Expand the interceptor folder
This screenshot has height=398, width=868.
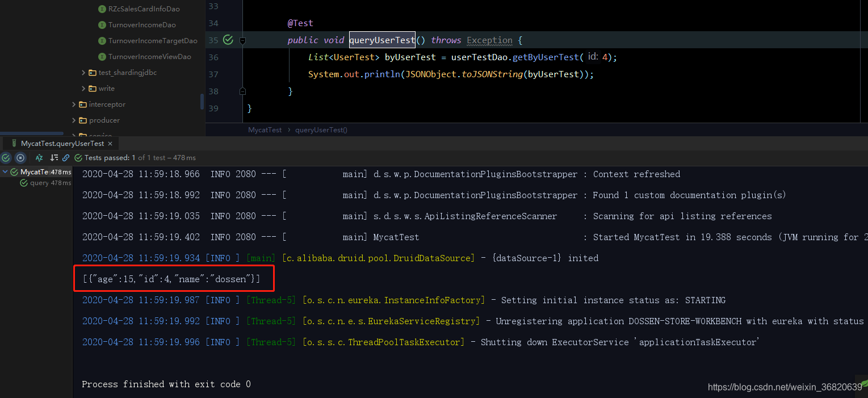(x=74, y=104)
